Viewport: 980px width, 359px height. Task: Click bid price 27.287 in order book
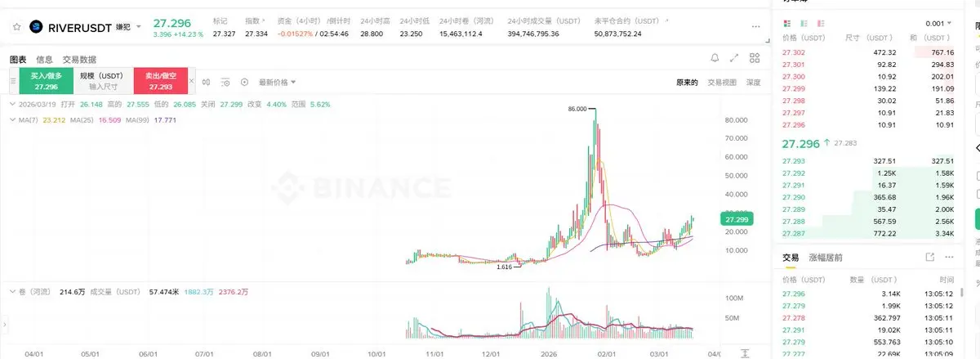click(x=793, y=234)
